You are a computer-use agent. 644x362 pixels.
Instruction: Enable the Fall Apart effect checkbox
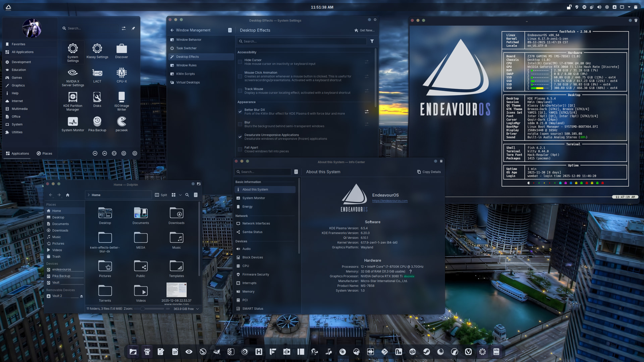240,149
